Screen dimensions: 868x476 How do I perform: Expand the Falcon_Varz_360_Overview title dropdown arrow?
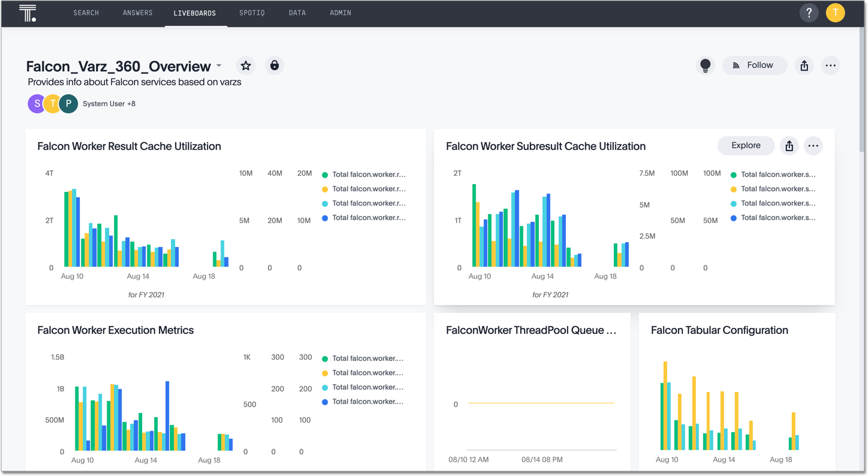(x=219, y=66)
